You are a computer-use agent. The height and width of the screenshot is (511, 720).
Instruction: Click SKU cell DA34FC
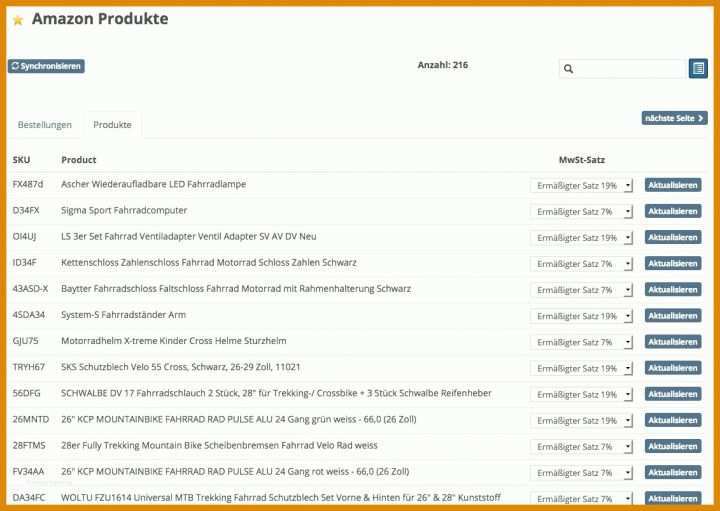click(29, 498)
